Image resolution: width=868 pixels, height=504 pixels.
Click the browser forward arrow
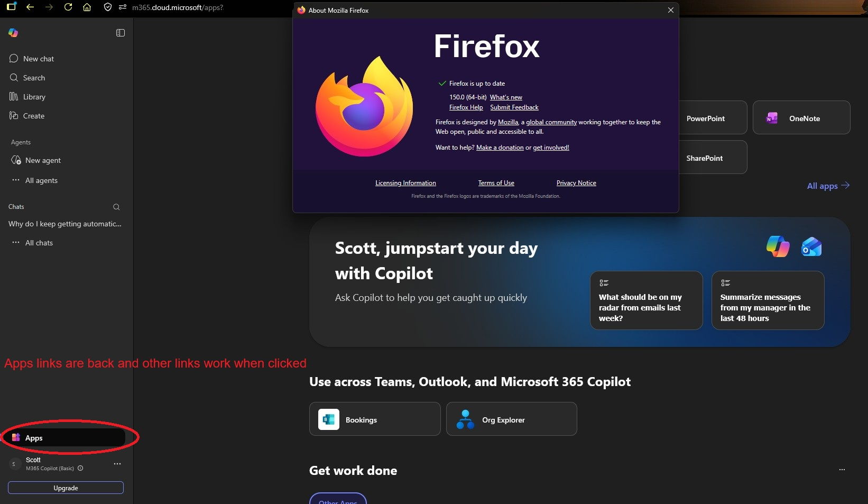pos(49,7)
